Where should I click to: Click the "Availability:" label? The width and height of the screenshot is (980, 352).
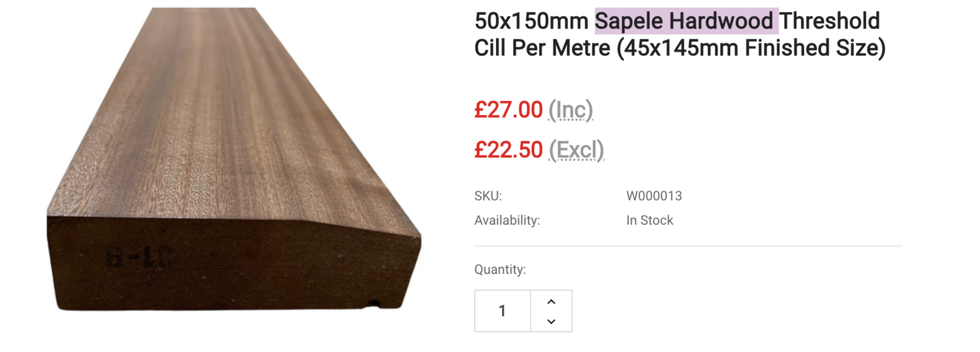coord(507,220)
